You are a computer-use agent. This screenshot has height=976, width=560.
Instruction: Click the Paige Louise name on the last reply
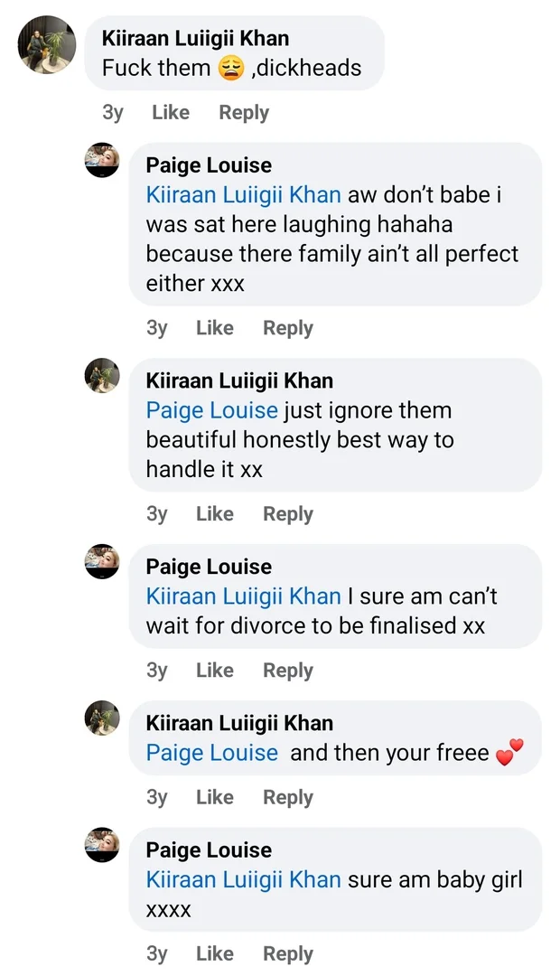[x=209, y=849]
